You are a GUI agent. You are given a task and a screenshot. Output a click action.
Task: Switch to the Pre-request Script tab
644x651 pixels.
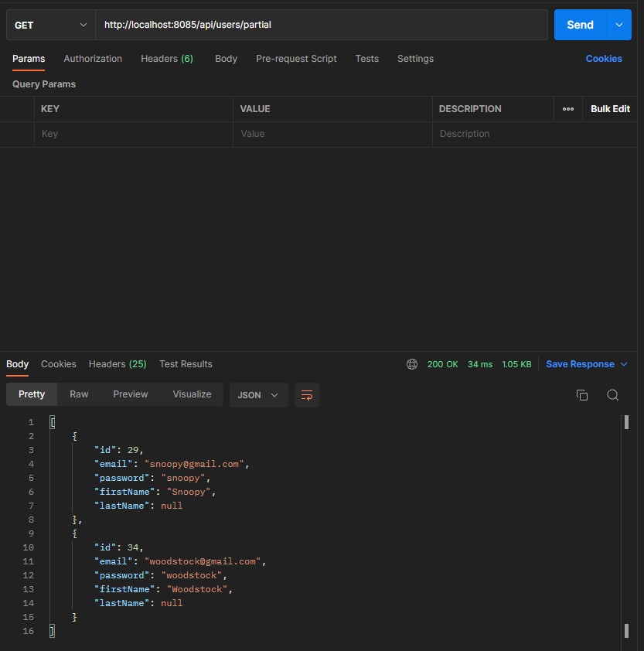click(x=296, y=59)
